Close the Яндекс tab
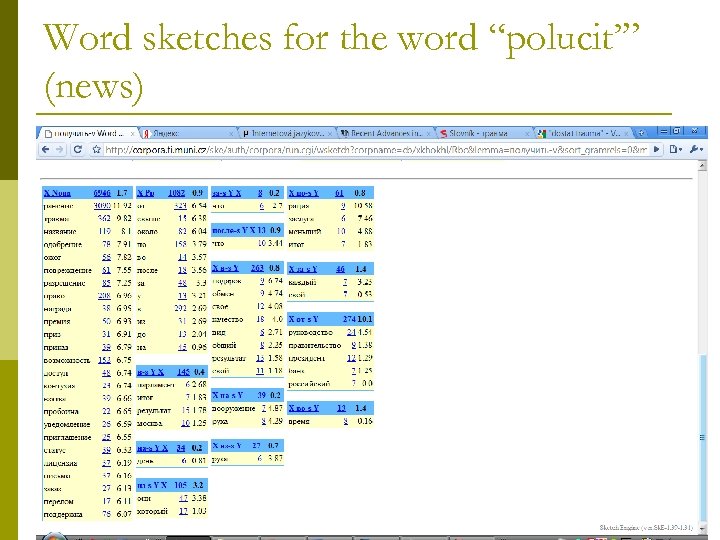The image size is (720, 540). coord(231,134)
